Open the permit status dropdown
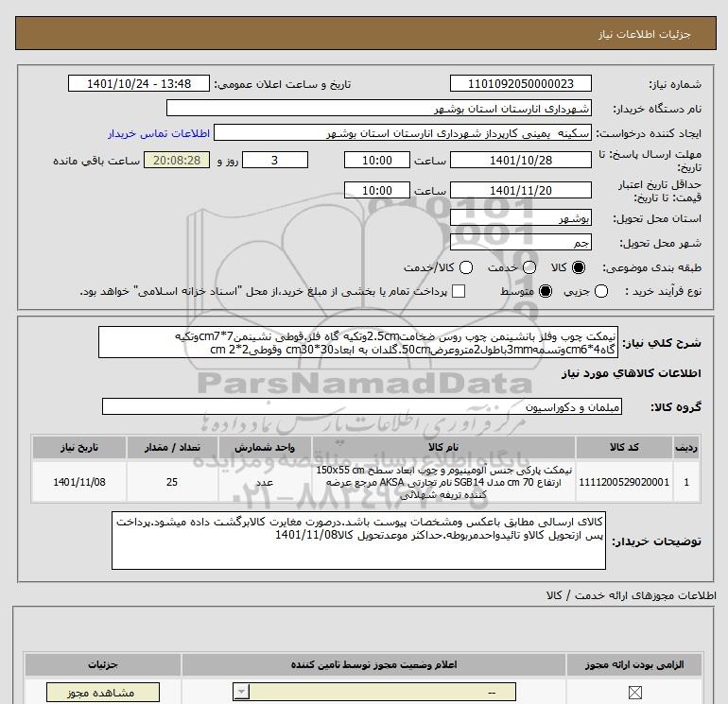The width and height of the screenshot is (728, 704). point(373,693)
